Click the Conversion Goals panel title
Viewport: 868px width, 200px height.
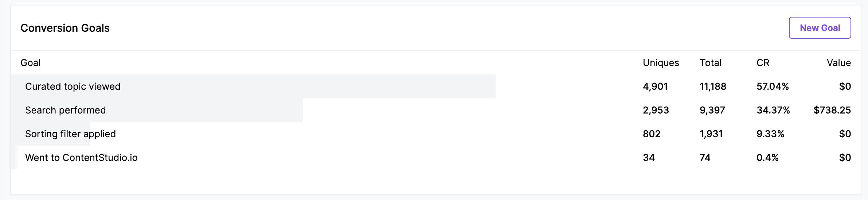(65, 28)
